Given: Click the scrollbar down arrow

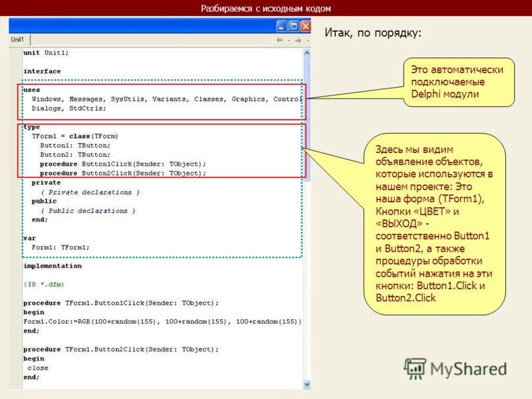Looking at the screenshot, I should pos(307,384).
